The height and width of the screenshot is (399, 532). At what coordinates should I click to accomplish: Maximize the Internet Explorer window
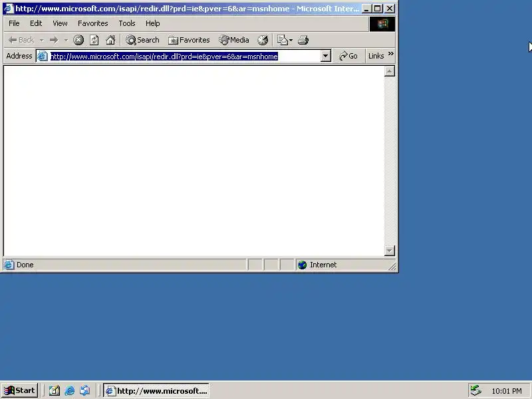(377, 9)
